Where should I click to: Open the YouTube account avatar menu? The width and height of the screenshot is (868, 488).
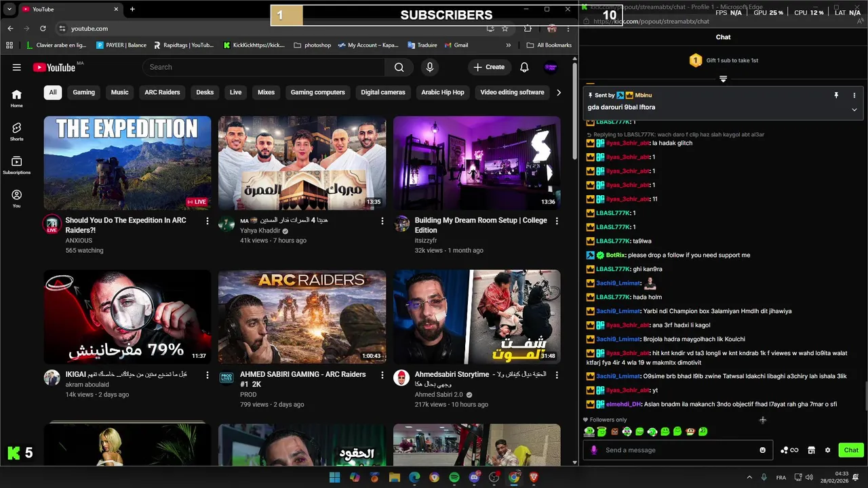click(551, 67)
